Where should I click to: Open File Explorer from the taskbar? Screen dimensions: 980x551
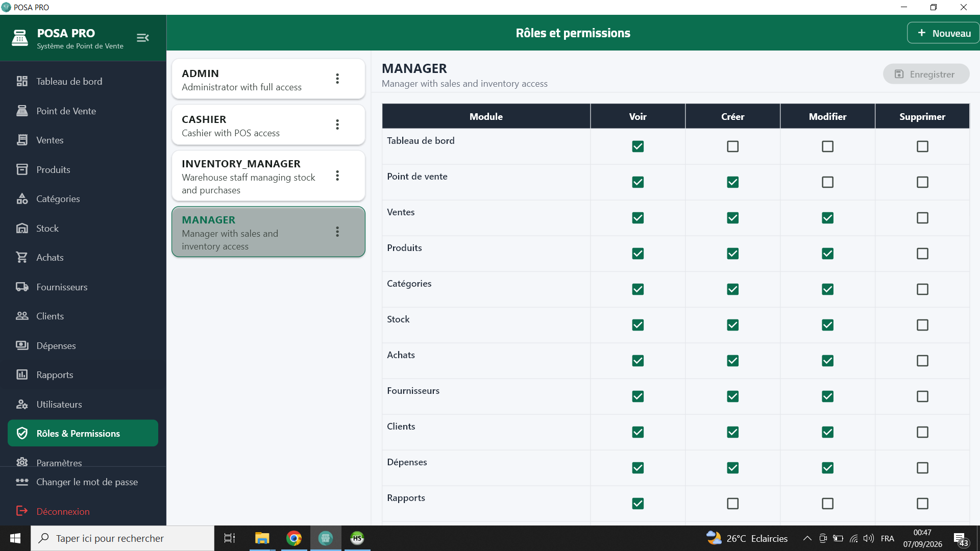click(x=262, y=538)
